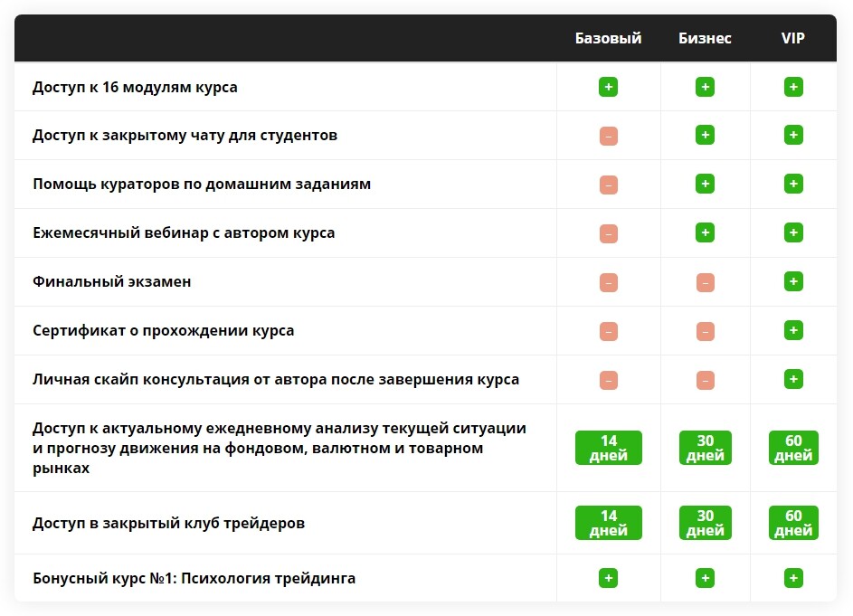
Task: Click Бизнес plus icon for closed student chat
Action: click(x=705, y=135)
